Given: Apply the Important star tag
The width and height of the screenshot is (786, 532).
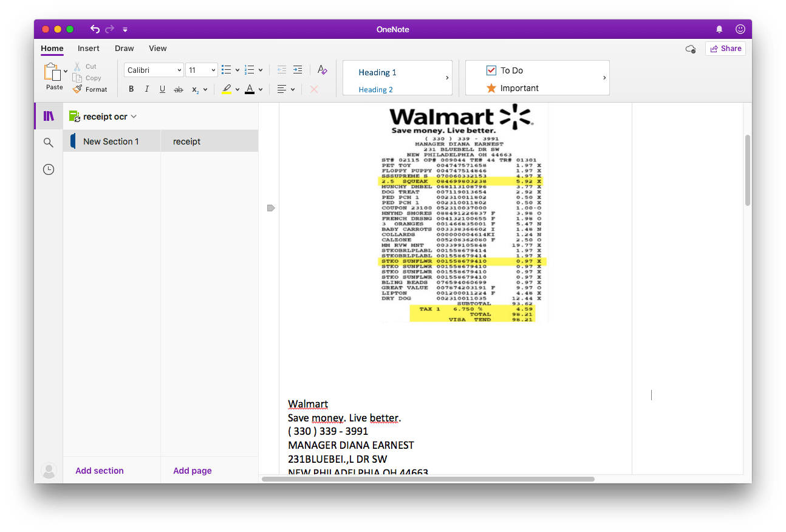Looking at the screenshot, I should (491, 88).
